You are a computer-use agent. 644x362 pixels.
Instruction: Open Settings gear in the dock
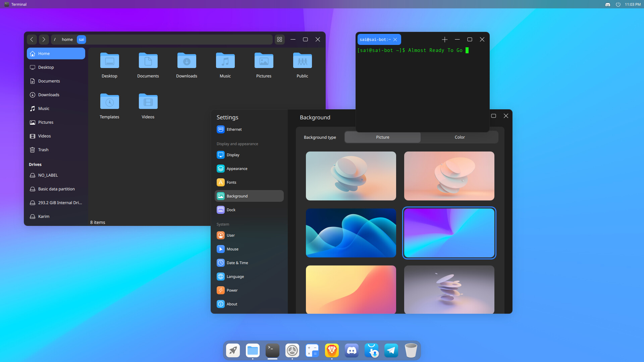pyautogui.click(x=292, y=351)
